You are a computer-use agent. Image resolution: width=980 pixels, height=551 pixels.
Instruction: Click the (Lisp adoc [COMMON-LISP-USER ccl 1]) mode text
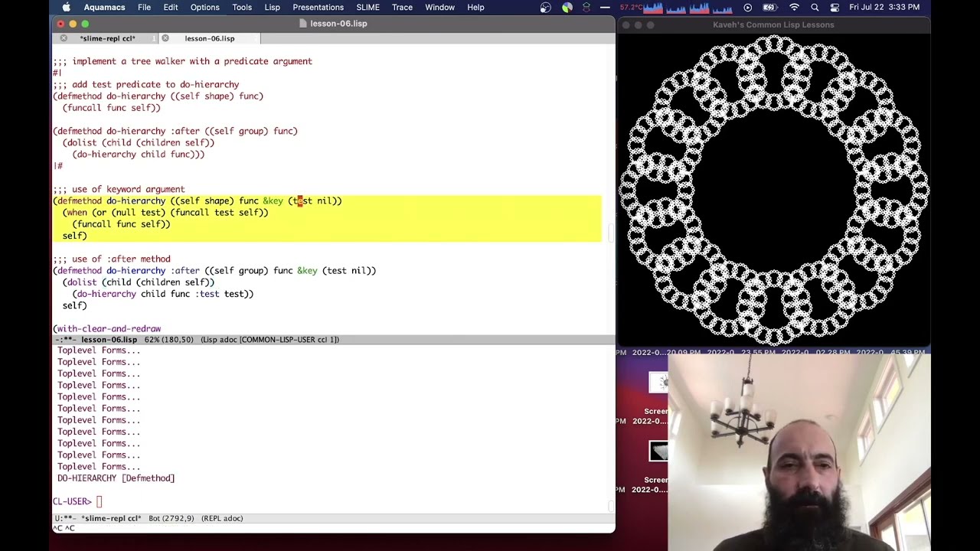pos(269,340)
